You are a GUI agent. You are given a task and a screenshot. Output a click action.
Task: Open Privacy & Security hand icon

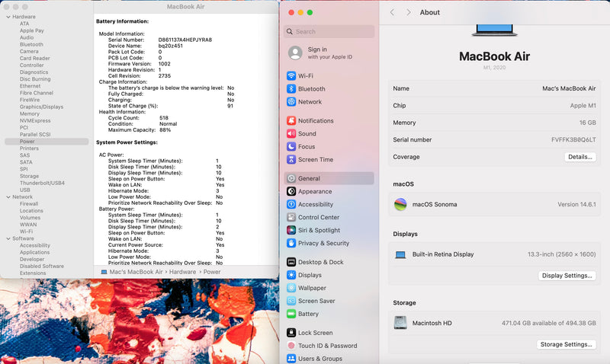point(291,243)
